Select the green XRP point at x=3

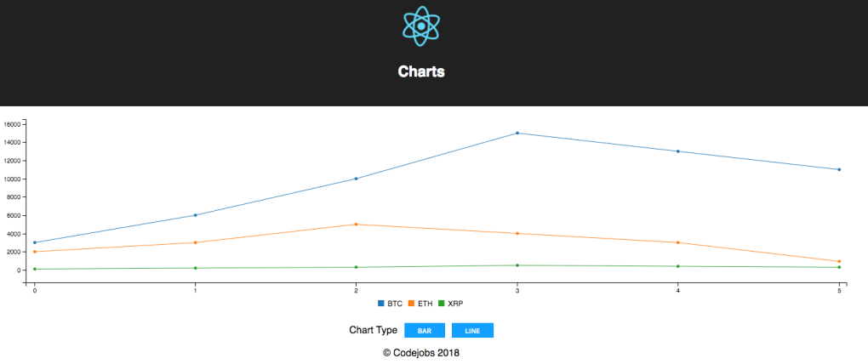coord(517,265)
